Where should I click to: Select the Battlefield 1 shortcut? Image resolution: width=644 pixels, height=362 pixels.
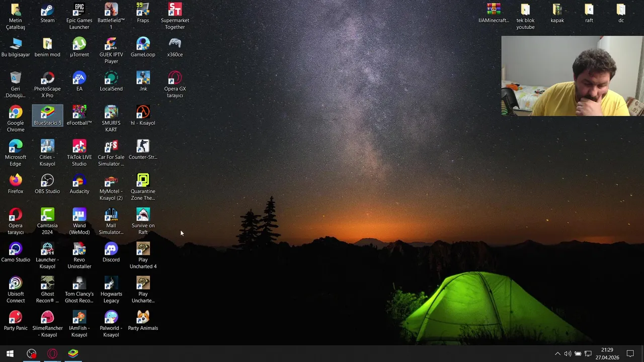[x=111, y=16]
